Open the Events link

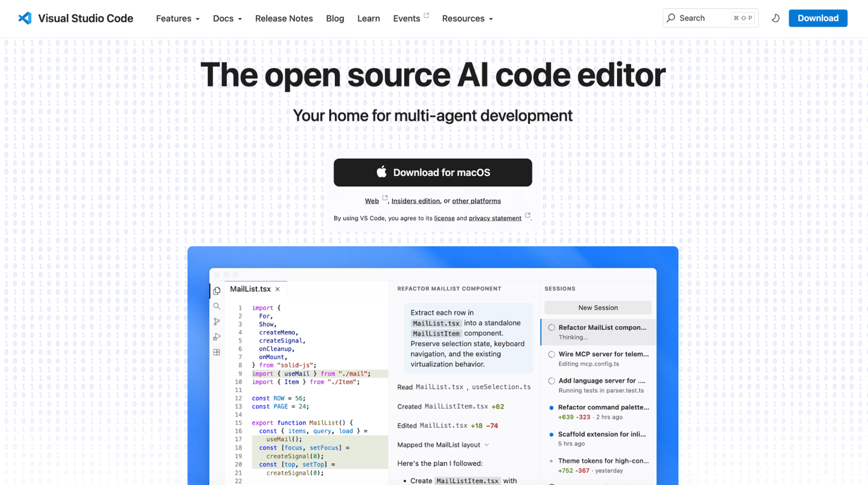(411, 18)
